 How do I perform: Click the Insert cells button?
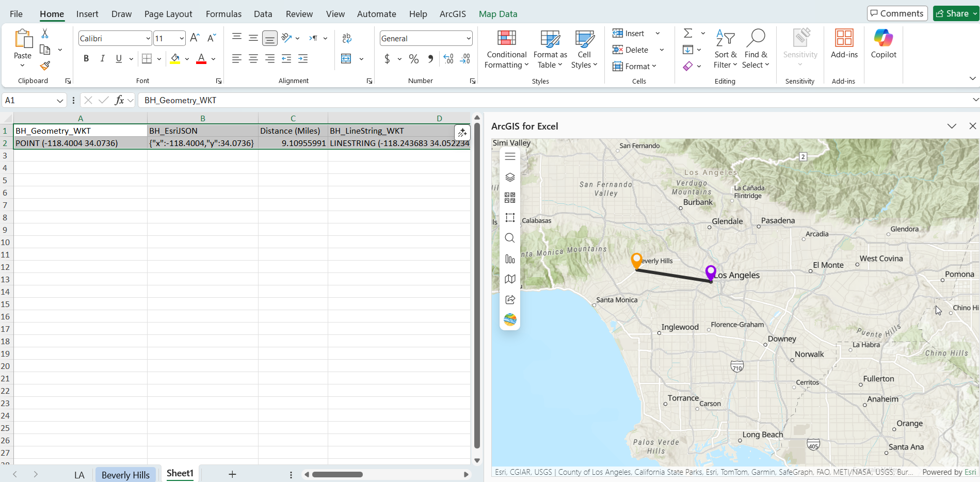[629, 33]
